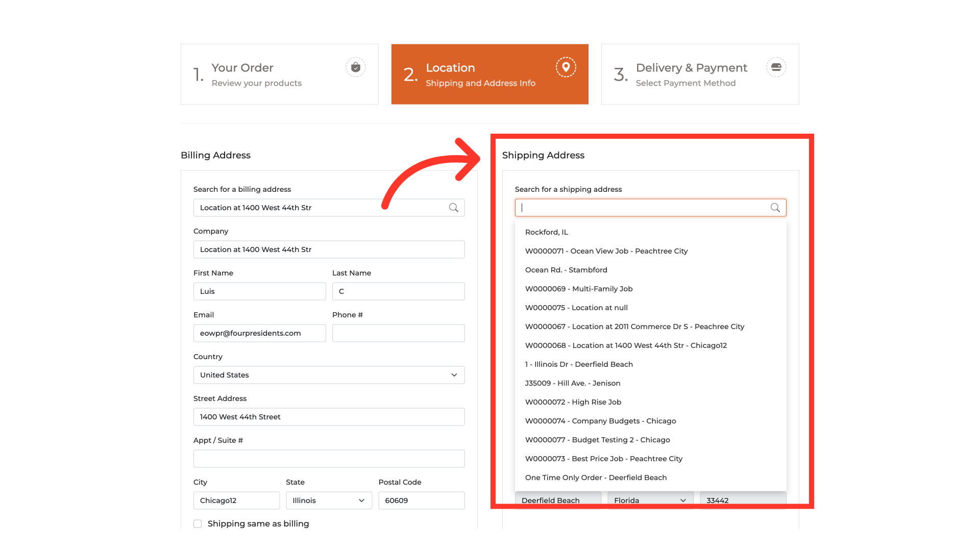Choose W0000071 - Ocean View Job - Peachtree City
The width and height of the screenshot is (980, 551).
coord(606,251)
